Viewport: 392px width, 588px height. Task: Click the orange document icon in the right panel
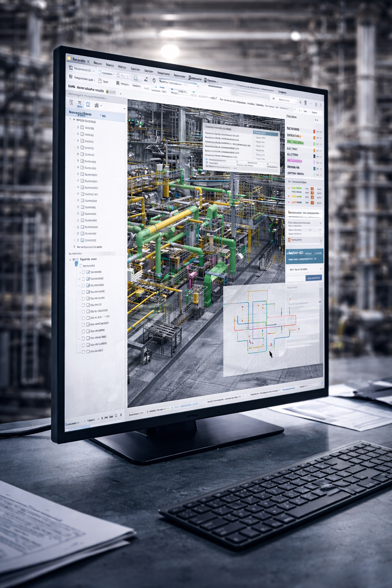click(289, 240)
